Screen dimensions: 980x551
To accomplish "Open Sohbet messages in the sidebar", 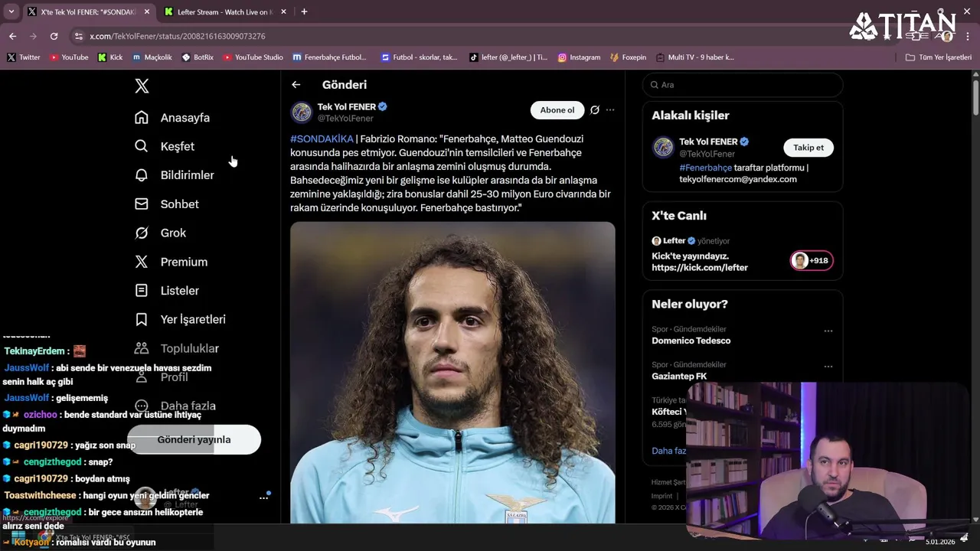I will (167, 204).
